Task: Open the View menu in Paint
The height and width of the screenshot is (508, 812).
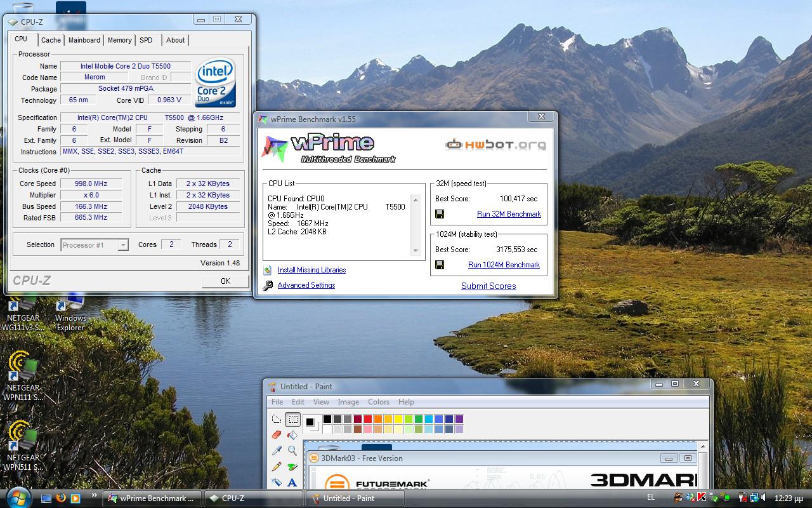Action: tap(322, 402)
